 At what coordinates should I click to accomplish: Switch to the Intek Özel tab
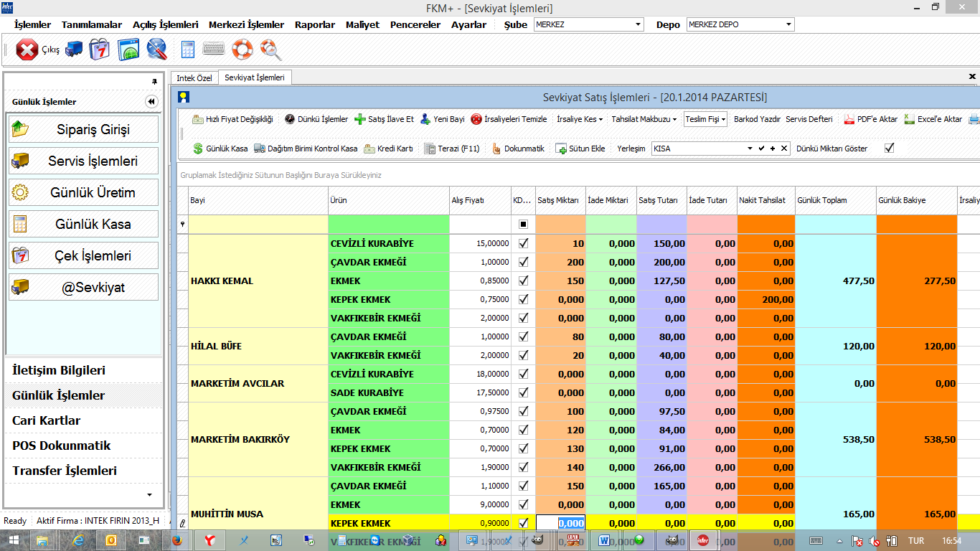tap(194, 77)
